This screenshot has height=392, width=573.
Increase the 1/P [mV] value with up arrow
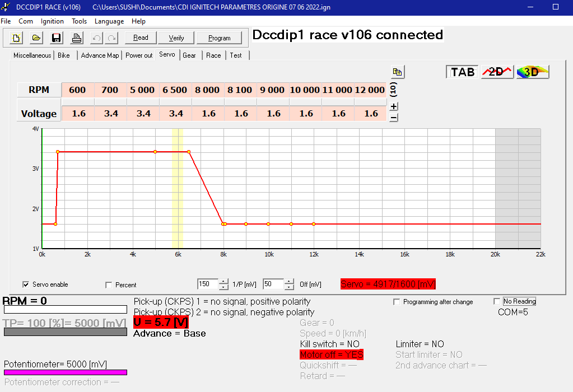pyautogui.click(x=223, y=282)
